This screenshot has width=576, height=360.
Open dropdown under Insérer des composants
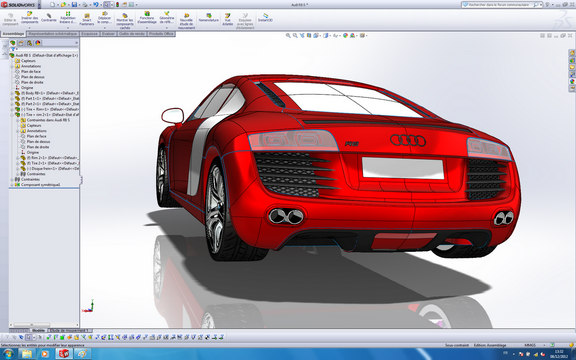29,28
